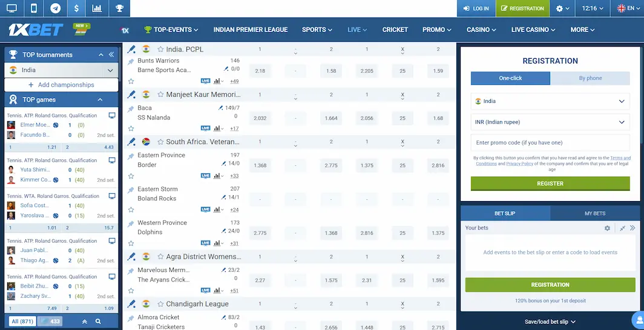Click the search magnifier in sidebar footer
The height and width of the screenshot is (330, 644).
[98, 322]
